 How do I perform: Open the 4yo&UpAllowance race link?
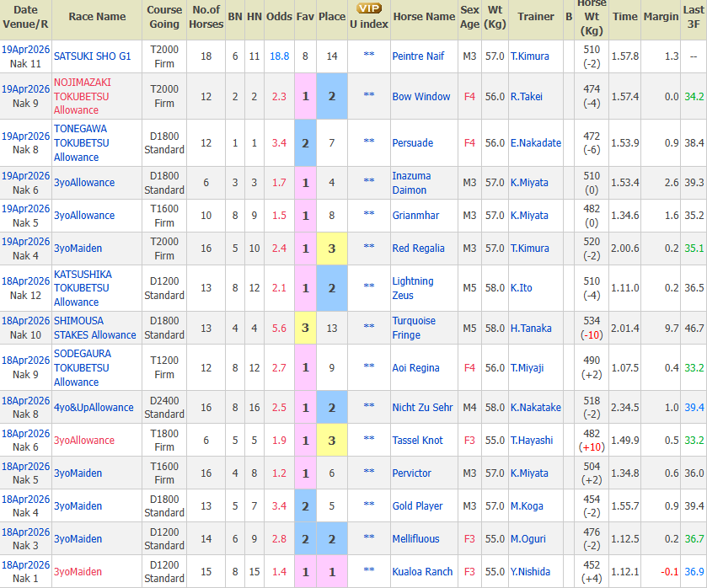click(x=94, y=407)
